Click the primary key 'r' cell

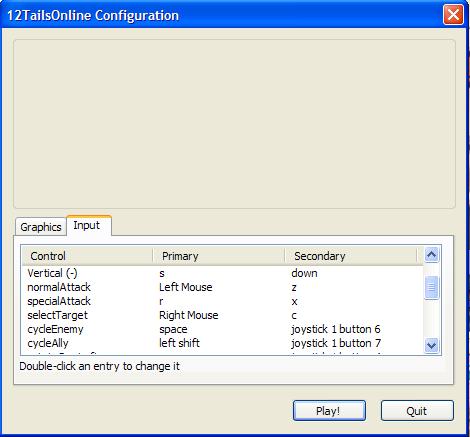(x=161, y=302)
